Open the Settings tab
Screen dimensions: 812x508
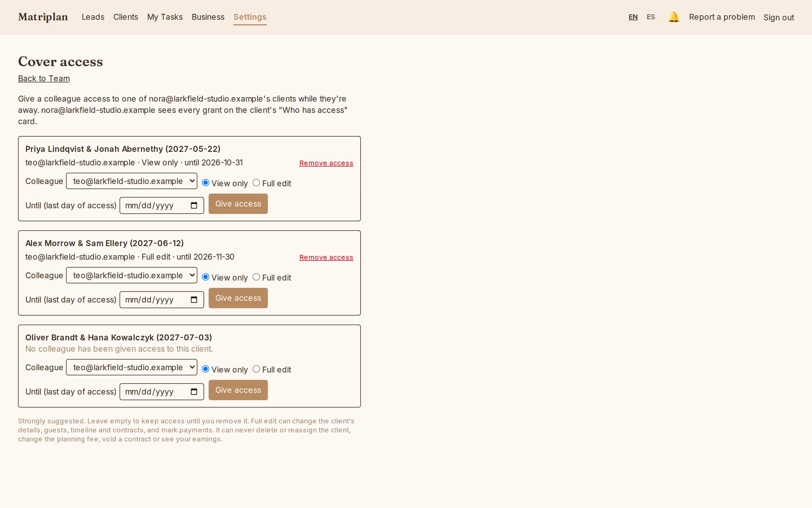click(250, 17)
